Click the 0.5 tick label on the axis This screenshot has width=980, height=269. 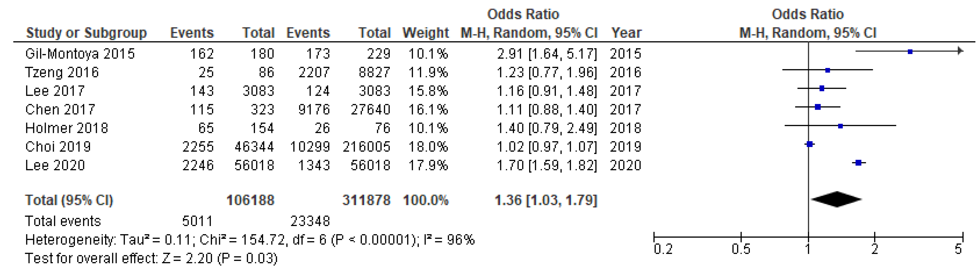[x=741, y=250]
